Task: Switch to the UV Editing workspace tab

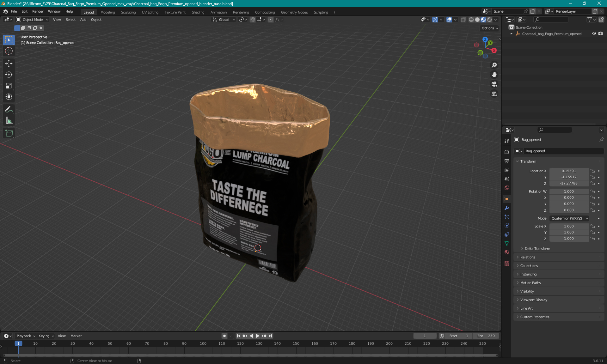Action: 150,12
